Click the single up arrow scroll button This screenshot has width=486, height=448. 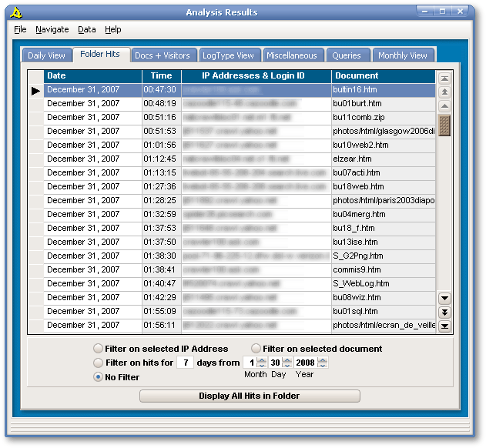[x=444, y=105]
